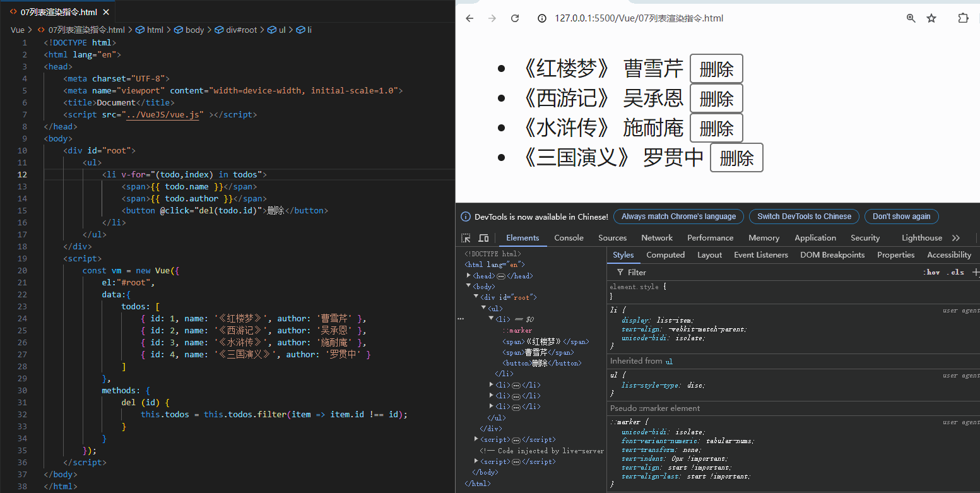Go to the Network tab

pyautogui.click(x=657, y=238)
